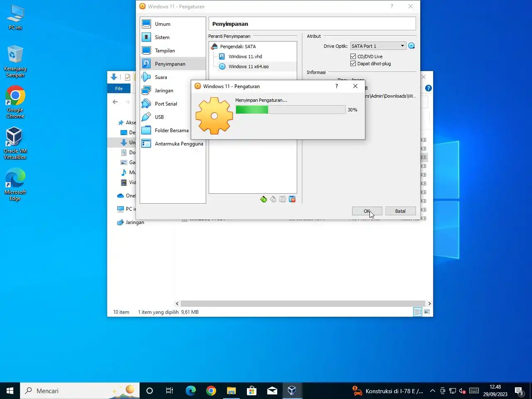Open Keranjang Sampah recycle bin

pyautogui.click(x=15, y=61)
